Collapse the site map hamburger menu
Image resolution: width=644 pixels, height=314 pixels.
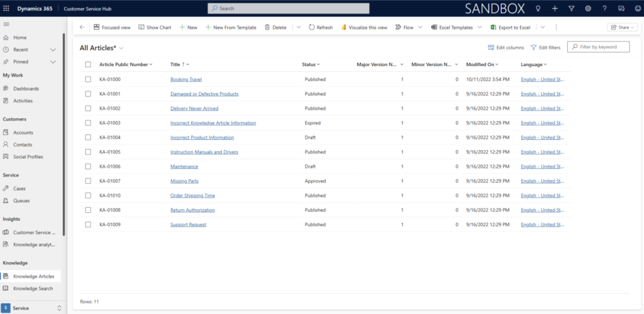point(6,24)
